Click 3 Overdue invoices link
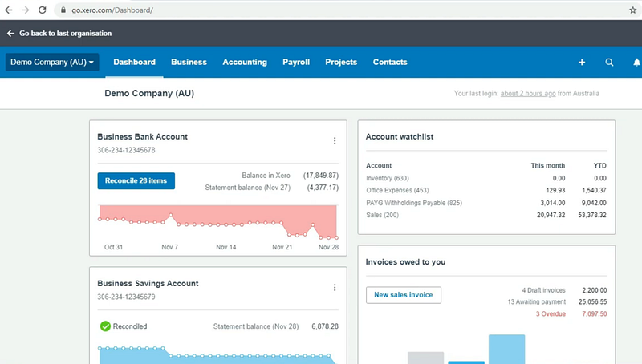This screenshot has height=364, width=642. 551,314
